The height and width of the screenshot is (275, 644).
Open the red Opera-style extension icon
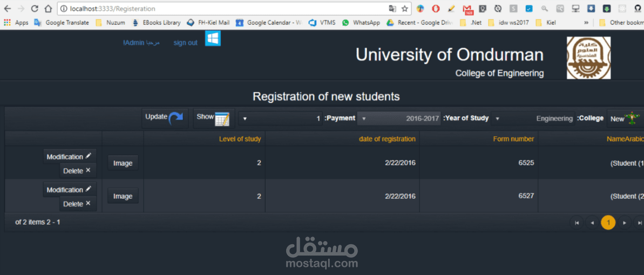[436, 8]
